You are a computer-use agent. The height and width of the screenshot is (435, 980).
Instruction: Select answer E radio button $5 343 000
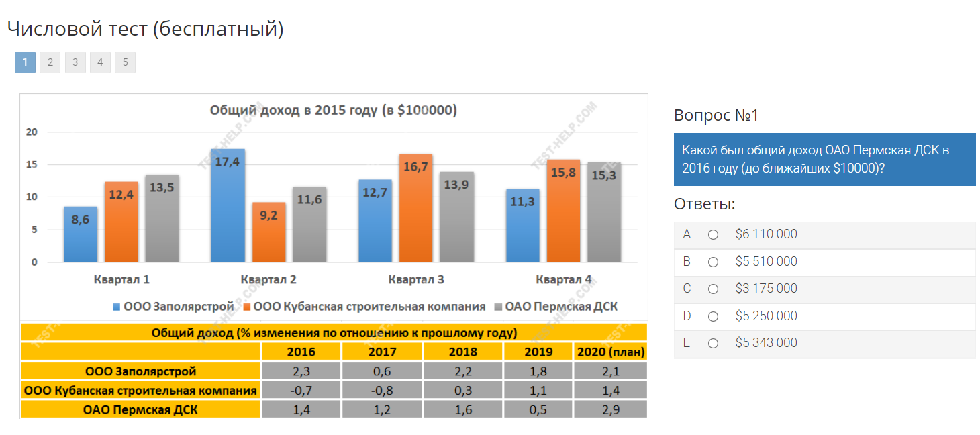tap(713, 343)
